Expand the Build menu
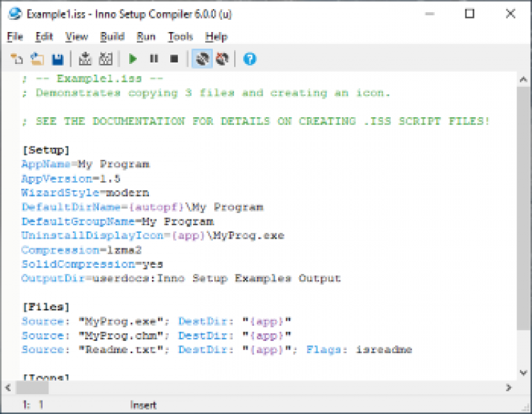Screen dimensions: 532x414 click(x=112, y=36)
